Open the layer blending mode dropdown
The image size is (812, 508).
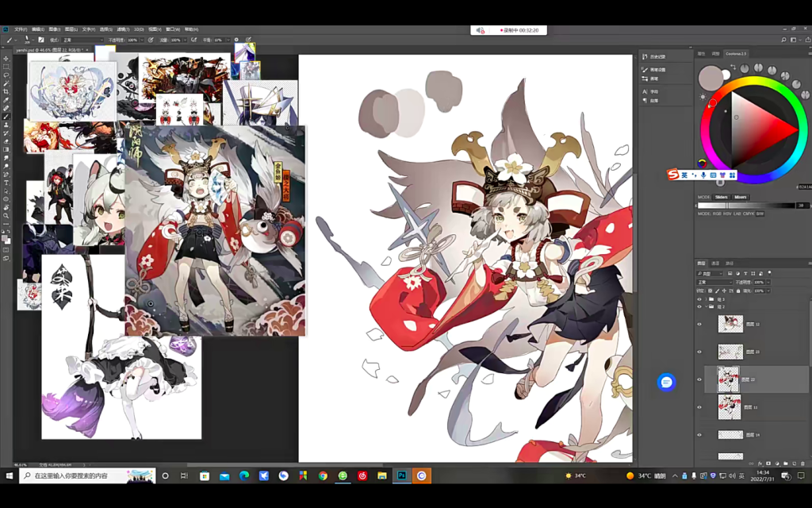pyautogui.click(x=714, y=282)
